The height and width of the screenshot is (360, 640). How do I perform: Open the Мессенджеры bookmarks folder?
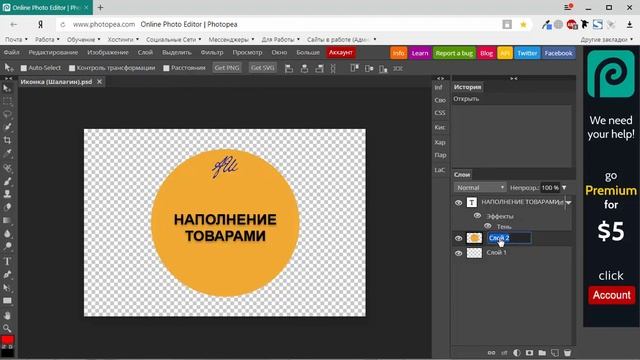(231, 40)
